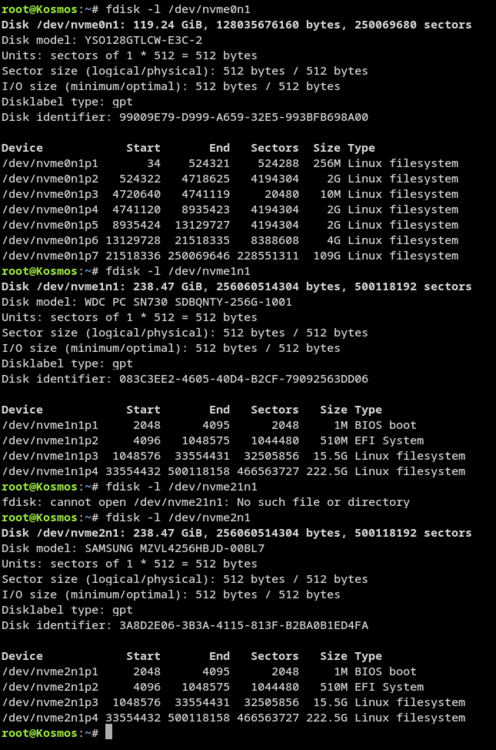Click WDC PC SN730 disk model line

coord(146,302)
